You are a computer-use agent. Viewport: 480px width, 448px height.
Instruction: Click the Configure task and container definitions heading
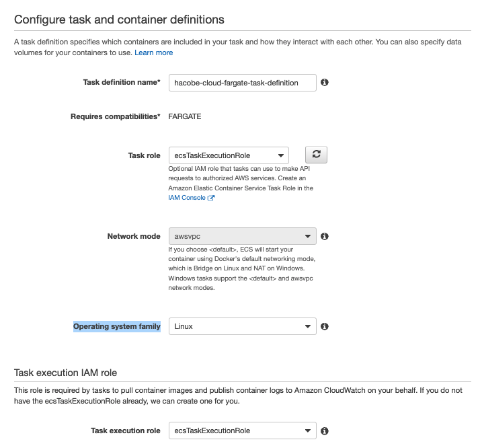120,20
